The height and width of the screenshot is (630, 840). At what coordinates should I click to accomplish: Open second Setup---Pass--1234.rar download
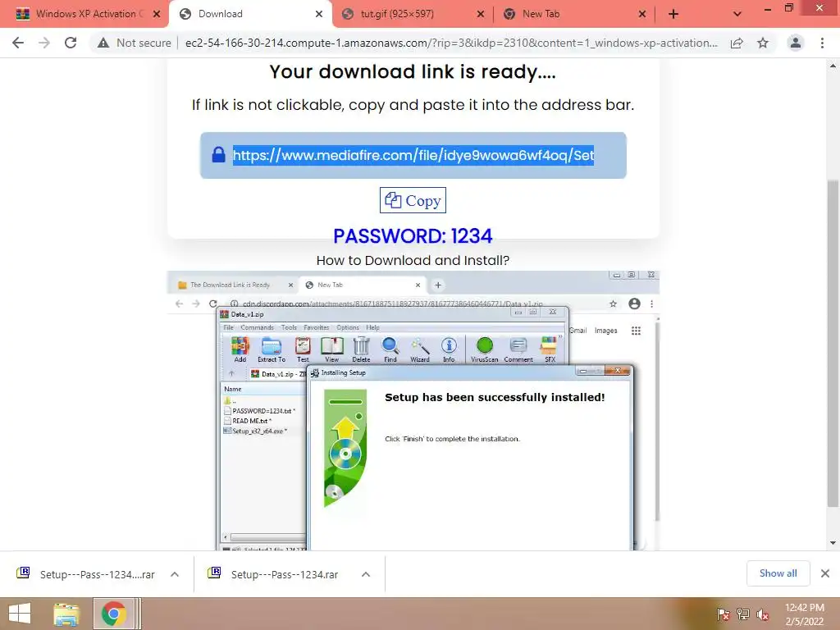click(x=273, y=574)
